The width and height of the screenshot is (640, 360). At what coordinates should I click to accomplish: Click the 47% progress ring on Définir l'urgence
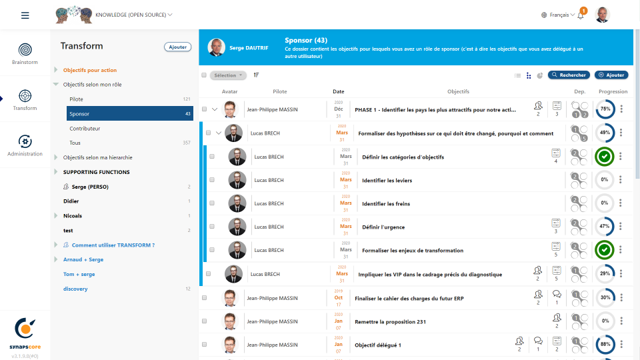(604, 226)
